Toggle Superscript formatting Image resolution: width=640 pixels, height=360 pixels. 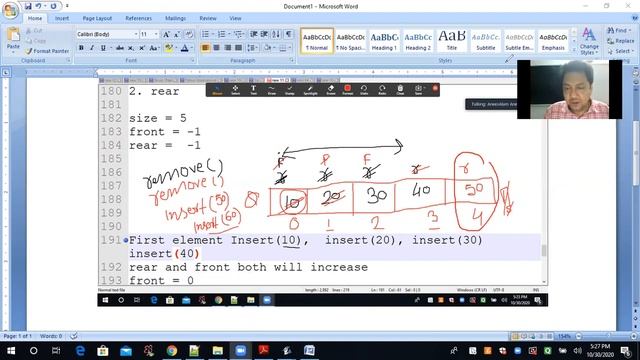click(142, 48)
